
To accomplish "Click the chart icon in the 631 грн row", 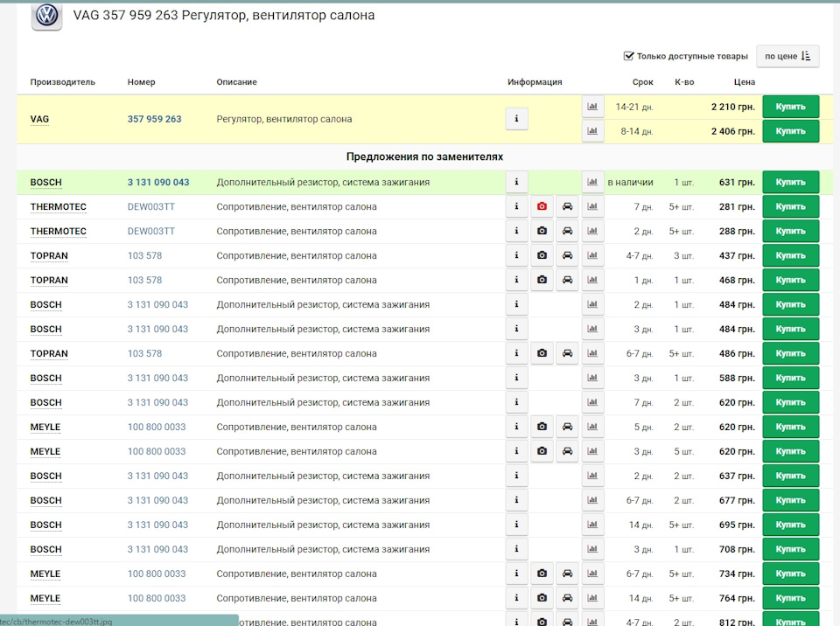I will click(592, 182).
